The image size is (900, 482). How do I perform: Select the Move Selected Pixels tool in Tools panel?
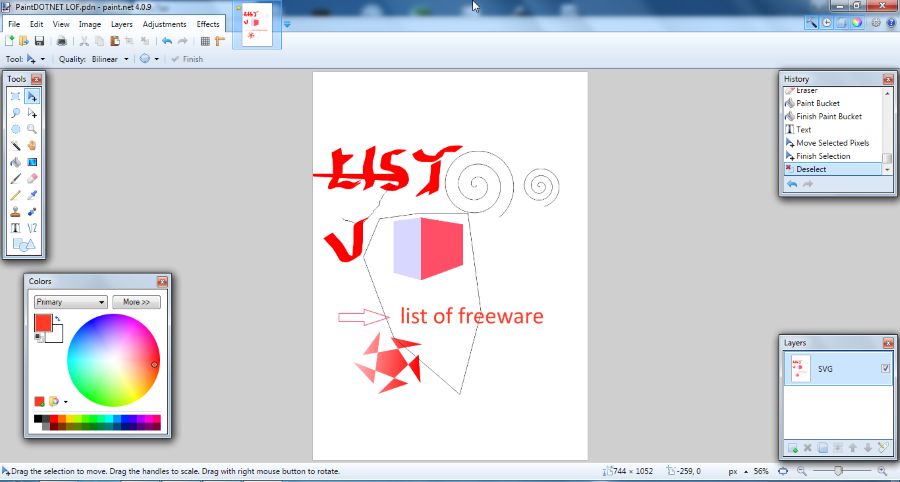coord(32,96)
